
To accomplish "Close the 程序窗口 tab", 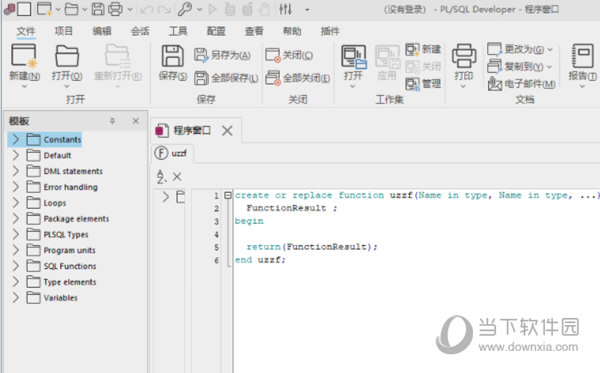I will pos(227,131).
